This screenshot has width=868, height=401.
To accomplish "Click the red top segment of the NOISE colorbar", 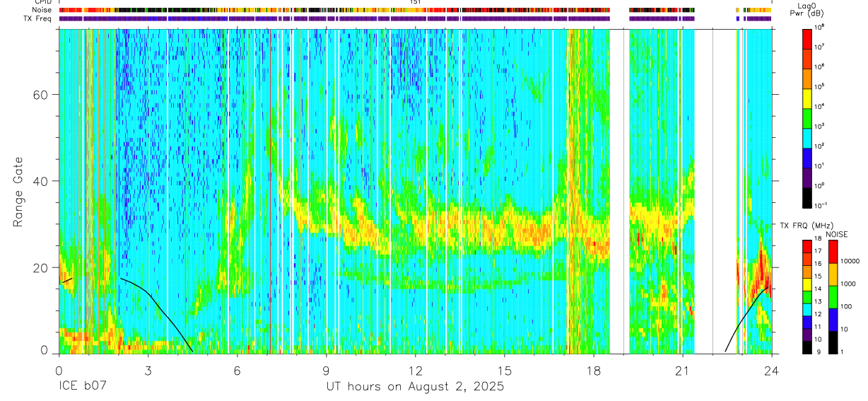I will click(x=832, y=252).
